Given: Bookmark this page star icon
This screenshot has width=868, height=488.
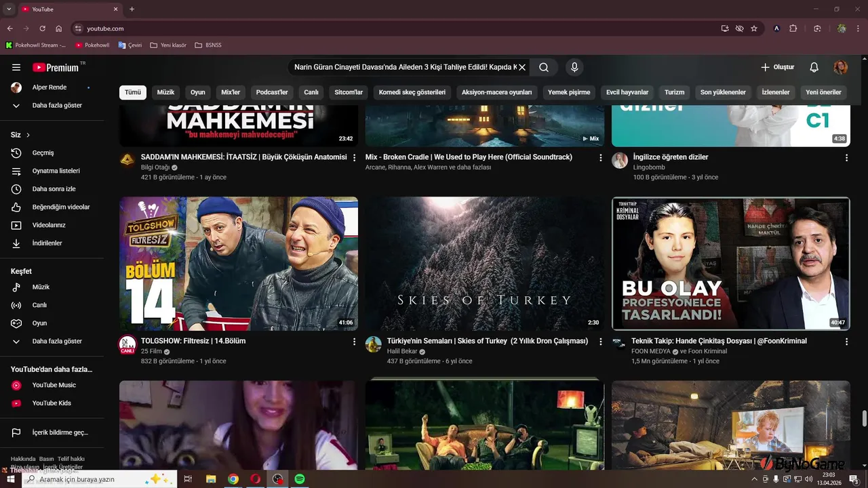Looking at the screenshot, I should [754, 28].
